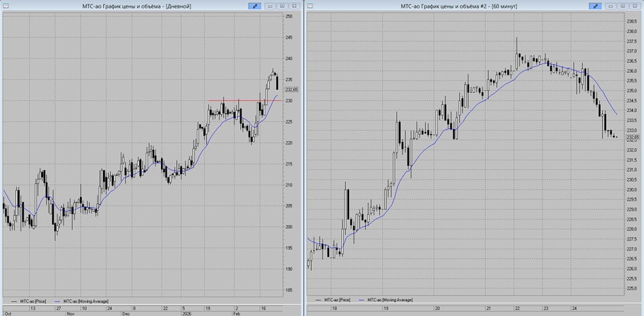Click the title 'МТС-ао График цены и объёма #2 - [60 минут]'

(x=459, y=6)
